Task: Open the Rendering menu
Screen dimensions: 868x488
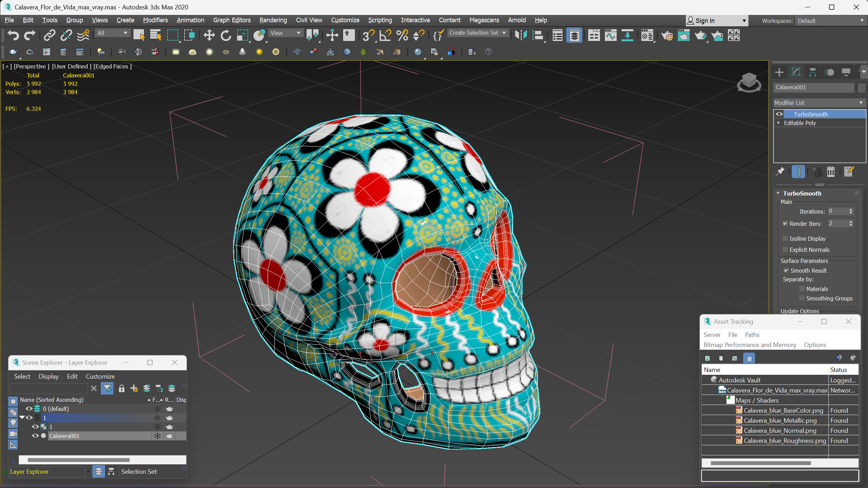Action: pos(273,20)
